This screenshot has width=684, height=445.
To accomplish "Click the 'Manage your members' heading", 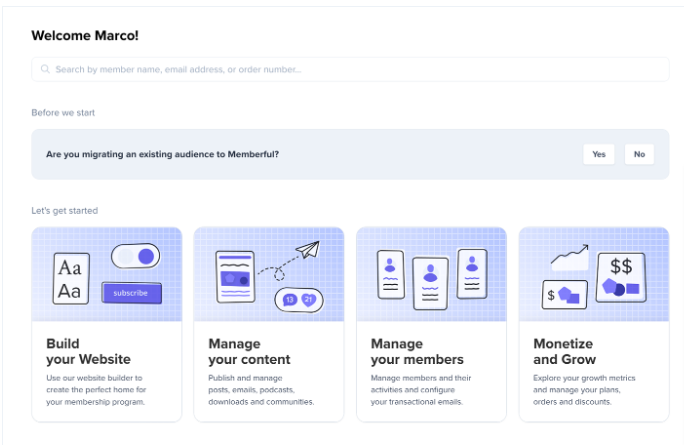I will click(417, 352).
